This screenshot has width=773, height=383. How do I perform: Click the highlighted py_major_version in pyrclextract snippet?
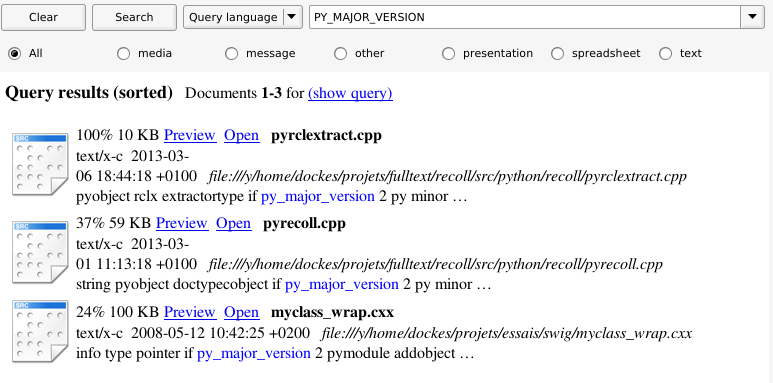tap(318, 197)
